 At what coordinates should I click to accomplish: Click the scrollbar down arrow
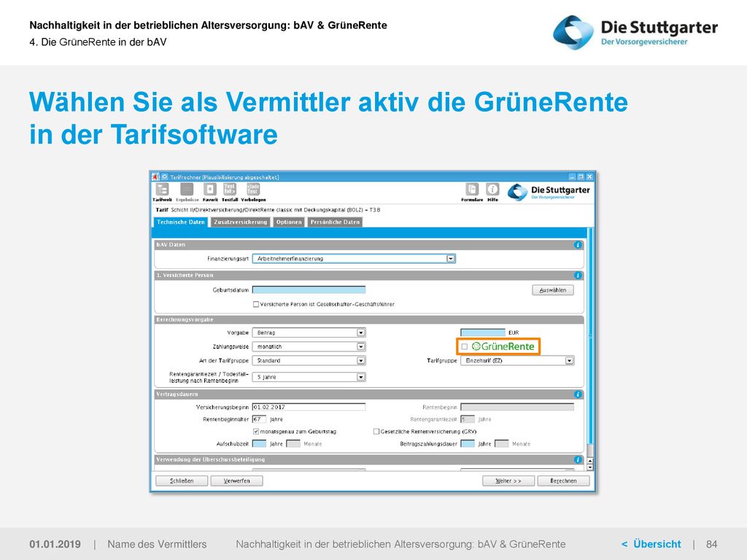[590, 467]
